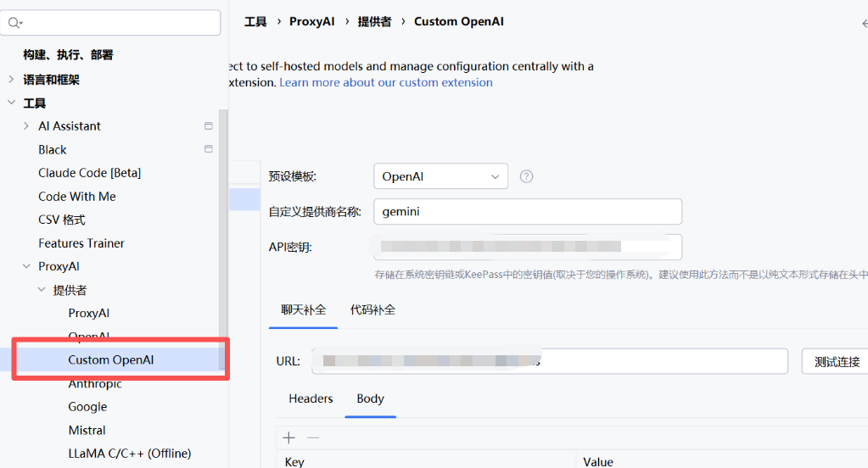Select LLaMA C/C++ (Offline) provider

[x=130, y=454]
